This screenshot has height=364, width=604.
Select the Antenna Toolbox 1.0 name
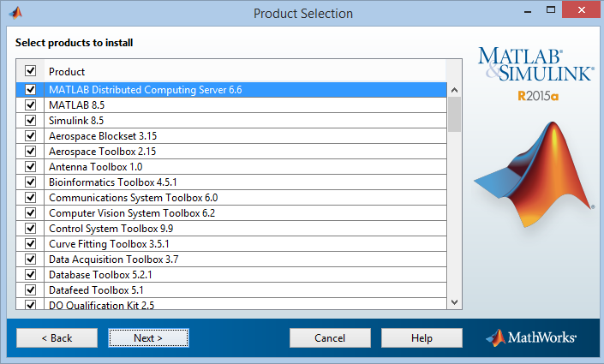[x=96, y=167]
